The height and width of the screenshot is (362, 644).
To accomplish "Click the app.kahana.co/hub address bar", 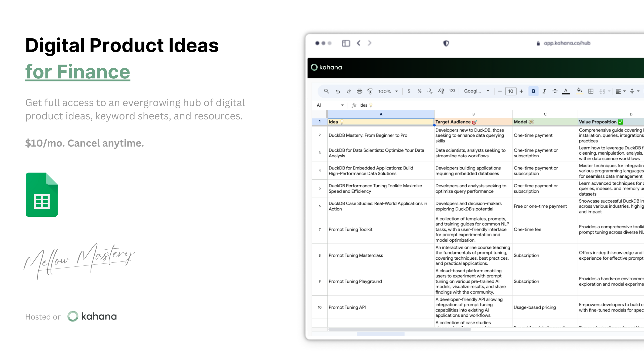I will [x=567, y=43].
